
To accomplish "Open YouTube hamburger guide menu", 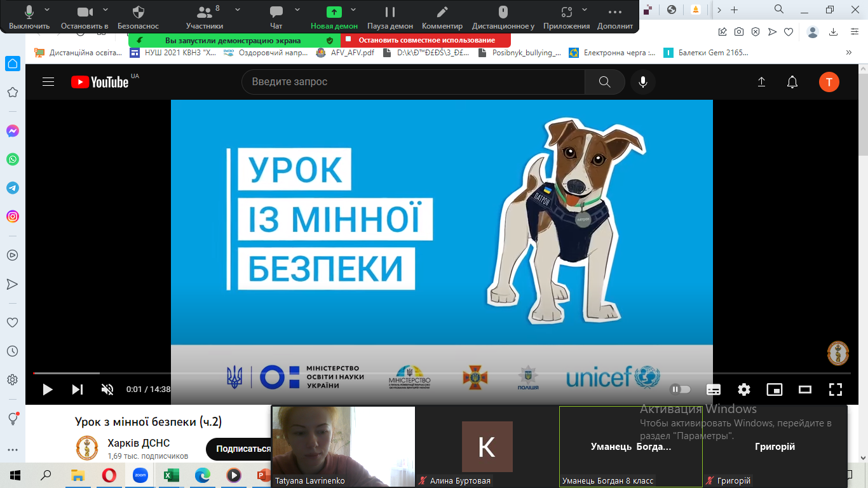I will click(48, 81).
